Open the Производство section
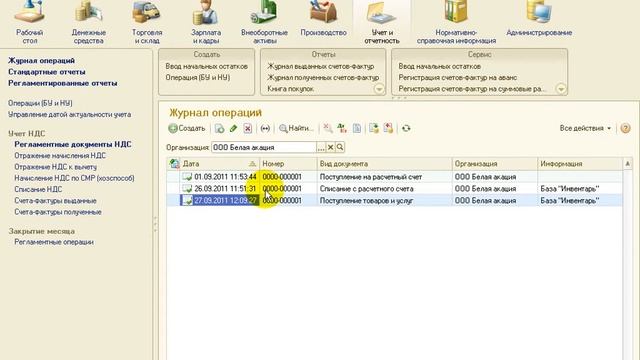 click(323, 19)
